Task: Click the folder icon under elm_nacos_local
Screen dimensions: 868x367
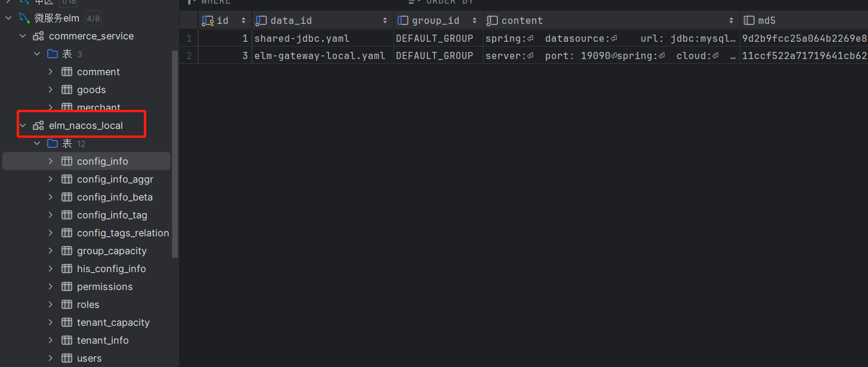Action: [53, 143]
